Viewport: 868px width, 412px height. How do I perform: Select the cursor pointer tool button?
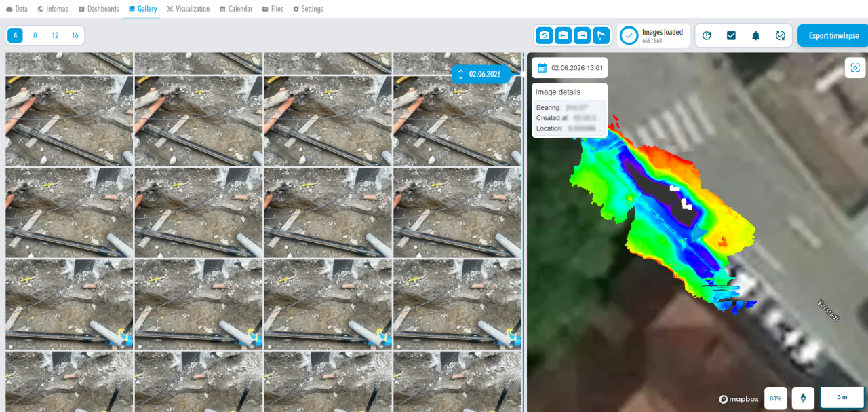[601, 35]
